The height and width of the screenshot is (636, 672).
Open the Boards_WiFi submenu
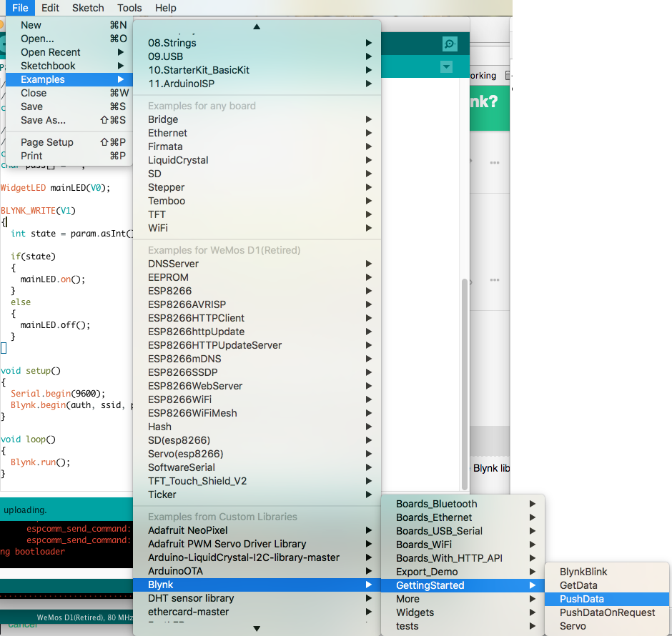click(463, 545)
